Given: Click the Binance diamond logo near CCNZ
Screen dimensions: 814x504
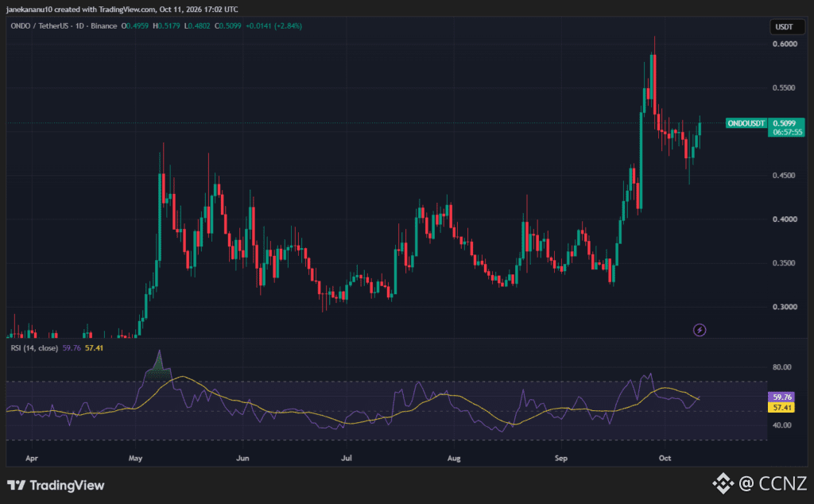Looking at the screenshot, I should coord(722,483).
